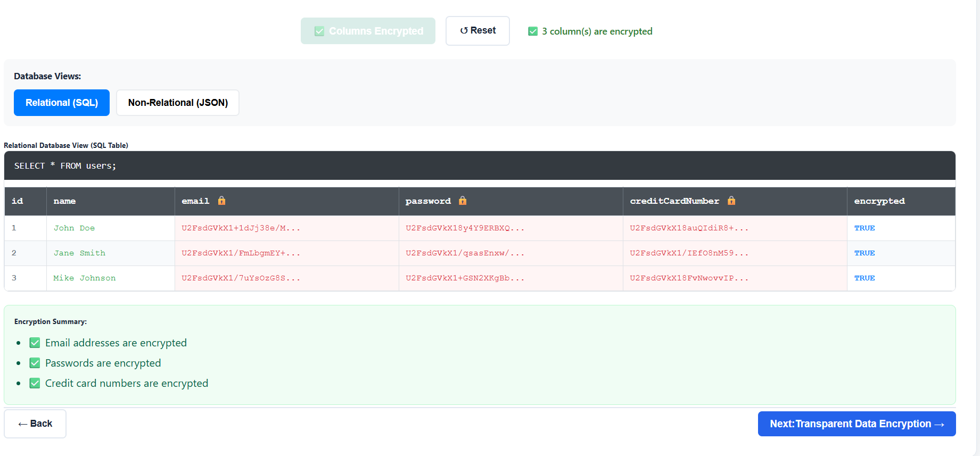Click checkmark icon on Columns Encrypted button
The height and width of the screenshot is (456, 980).
coord(319,31)
